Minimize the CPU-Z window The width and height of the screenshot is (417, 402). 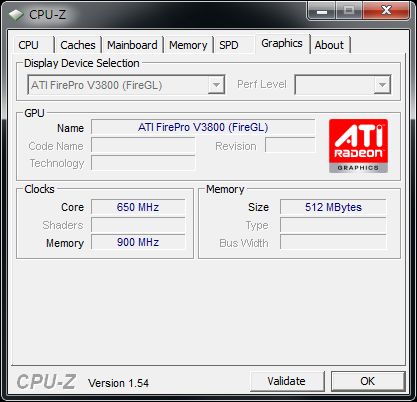[322, 11]
